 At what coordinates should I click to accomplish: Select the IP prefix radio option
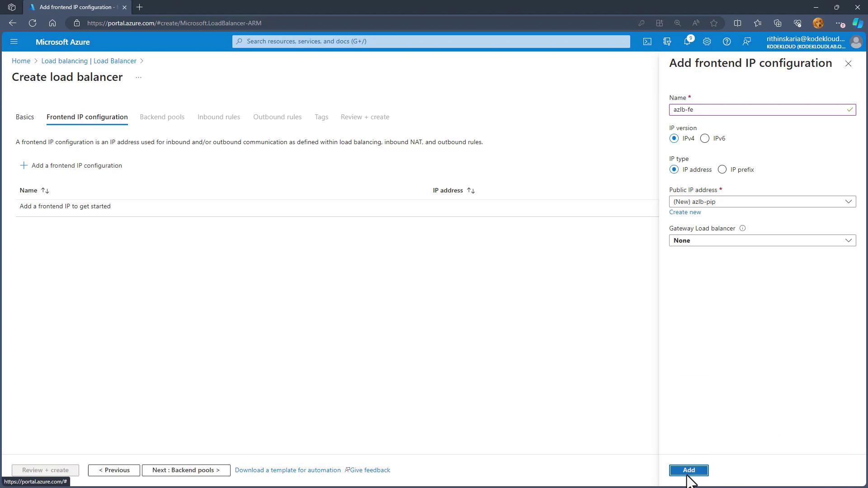point(722,169)
